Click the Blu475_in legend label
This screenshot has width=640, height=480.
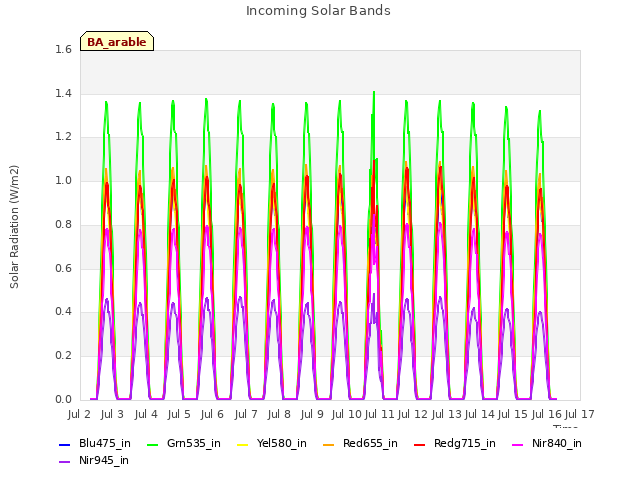[105, 443]
